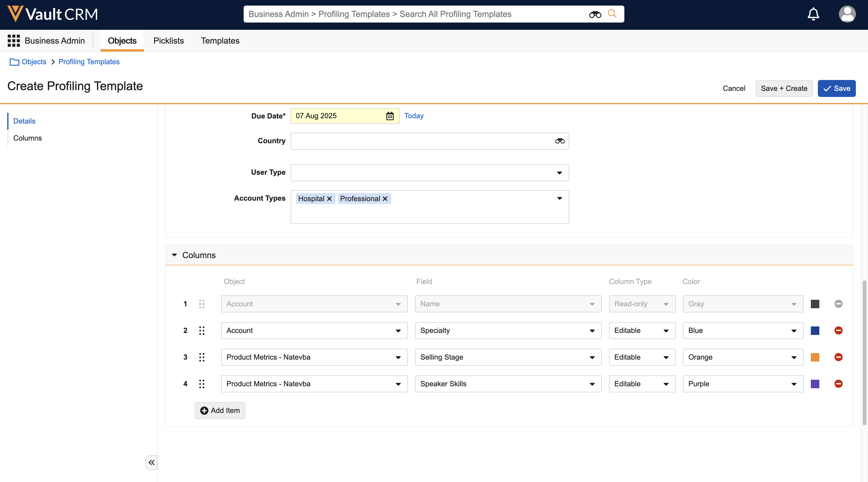Open the Due Date calendar picker
This screenshot has height=482, width=868.
[390, 116]
